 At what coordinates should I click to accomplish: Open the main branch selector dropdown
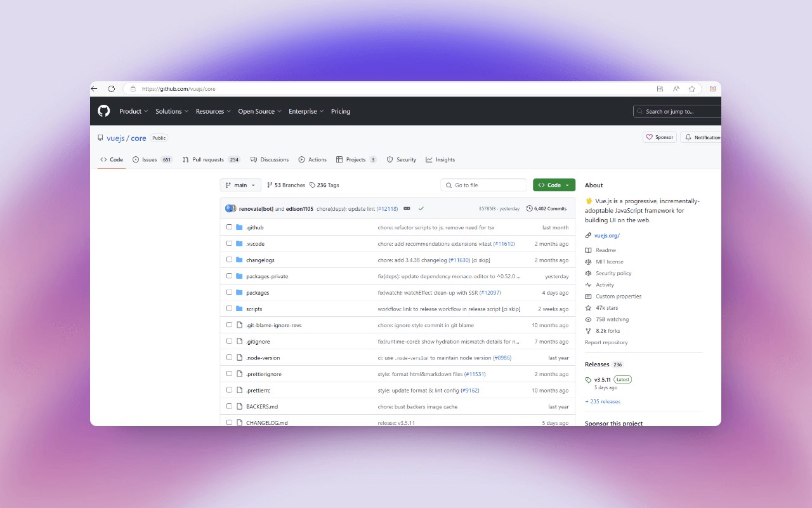point(240,185)
